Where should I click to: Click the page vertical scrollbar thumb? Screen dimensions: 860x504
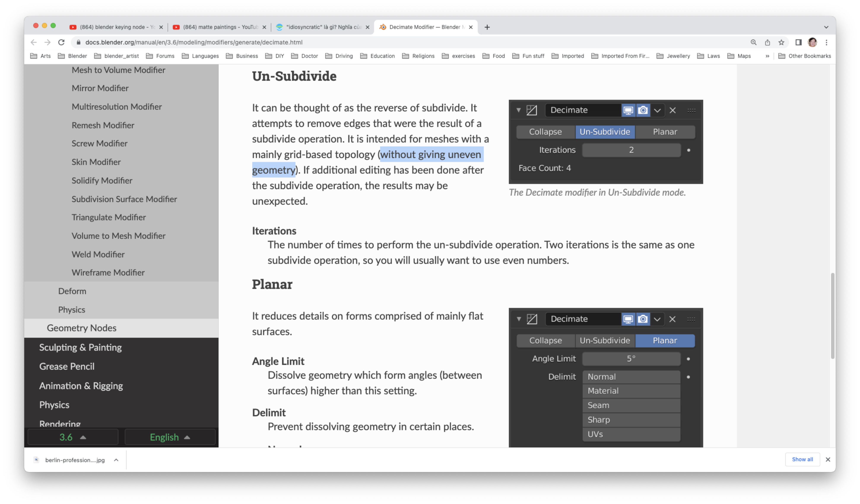point(832,316)
